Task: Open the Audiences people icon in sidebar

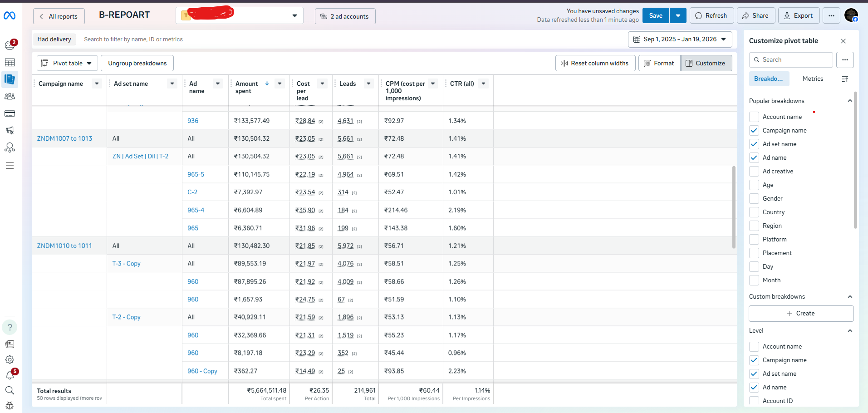Action: 10,96
